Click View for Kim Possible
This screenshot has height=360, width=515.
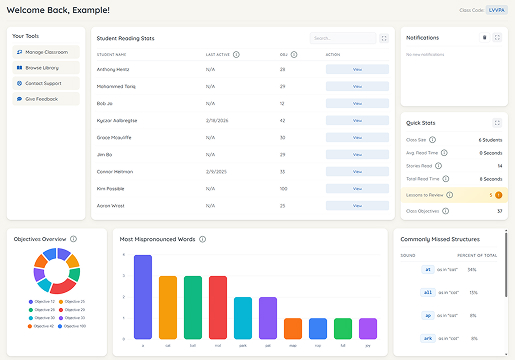(357, 189)
